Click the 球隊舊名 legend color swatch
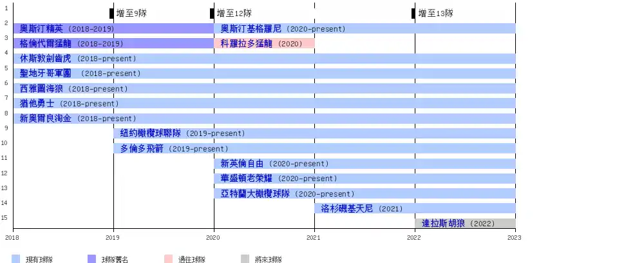Screen dimensions: 644x263 (x=91, y=259)
